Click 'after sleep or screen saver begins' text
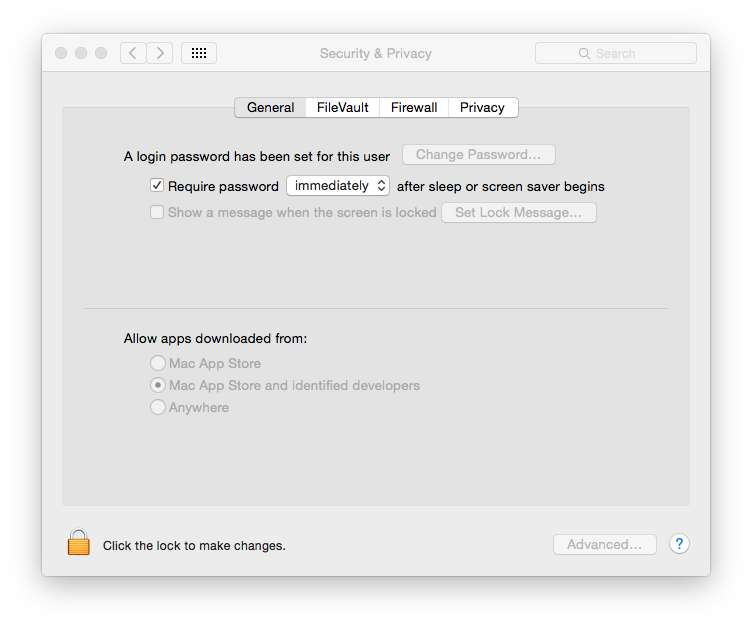 coord(501,186)
